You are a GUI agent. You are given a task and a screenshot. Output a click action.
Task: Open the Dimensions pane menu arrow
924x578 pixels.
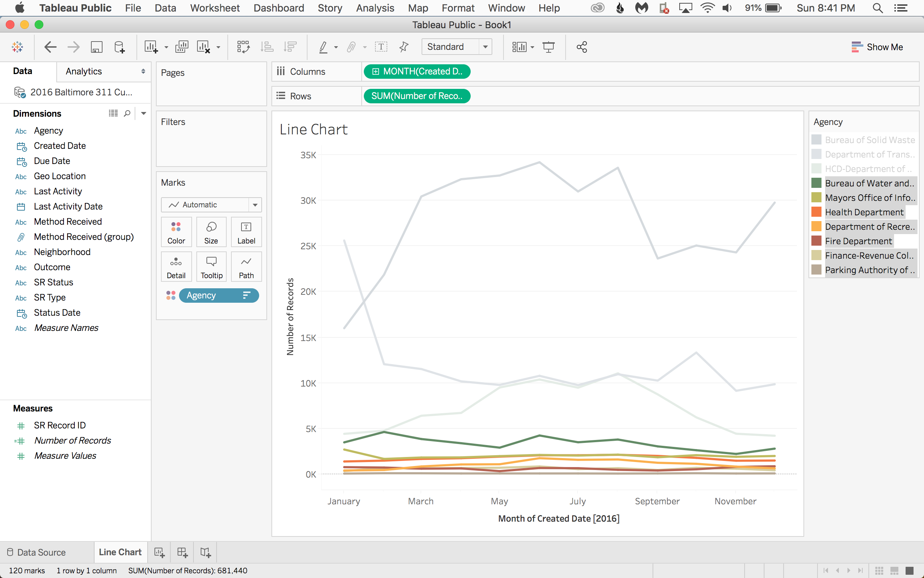(x=144, y=113)
